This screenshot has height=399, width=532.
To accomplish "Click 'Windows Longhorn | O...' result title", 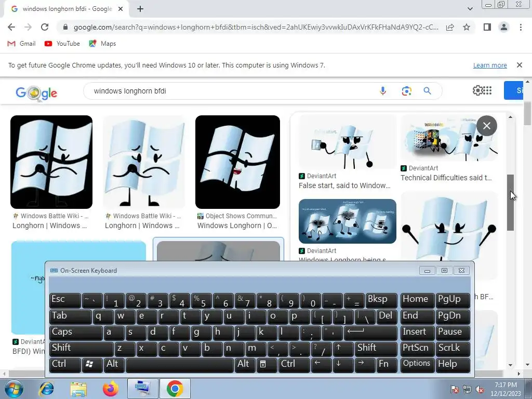I will (237, 225).
